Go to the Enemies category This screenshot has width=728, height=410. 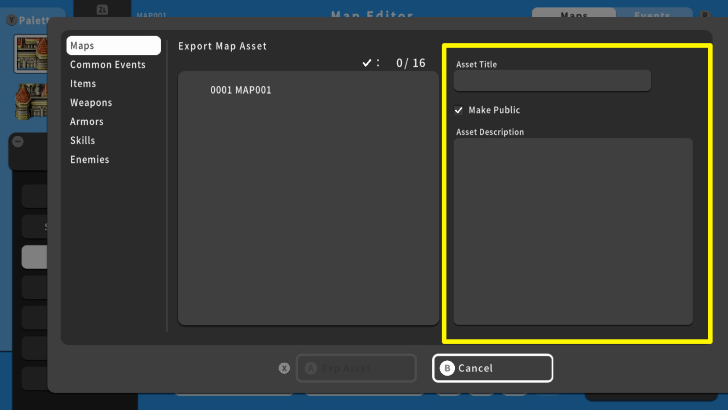(x=89, y=160)
